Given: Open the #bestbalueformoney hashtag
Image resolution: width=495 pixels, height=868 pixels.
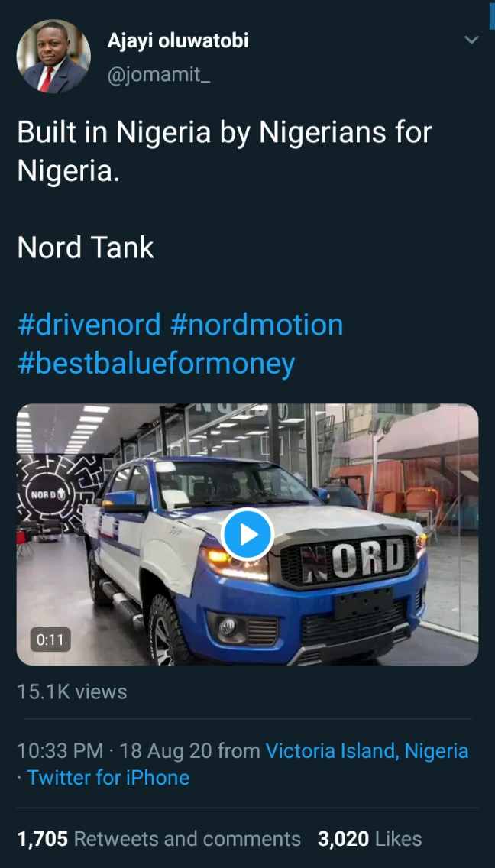Looking at the screenshot, I should (156, 364).
